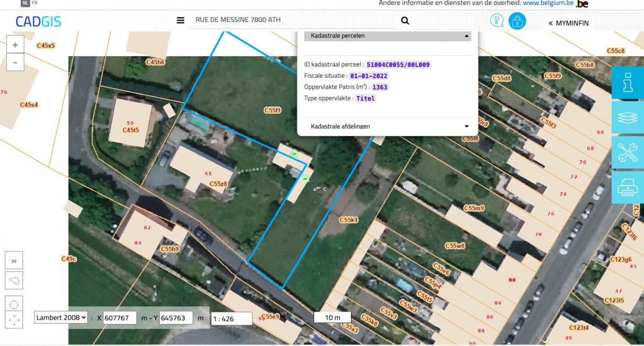Open the tools wrench icon panel

627,152
